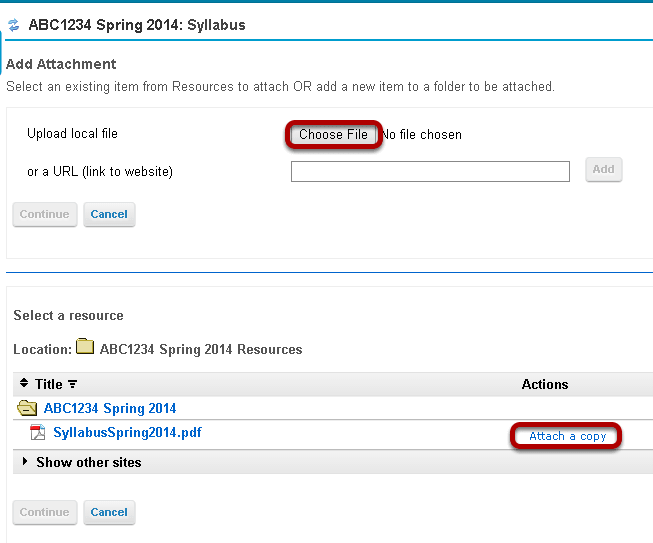Attach a copy of the syllabus PDF
Screen dimensions: 653x543
[x=567, y=436]
